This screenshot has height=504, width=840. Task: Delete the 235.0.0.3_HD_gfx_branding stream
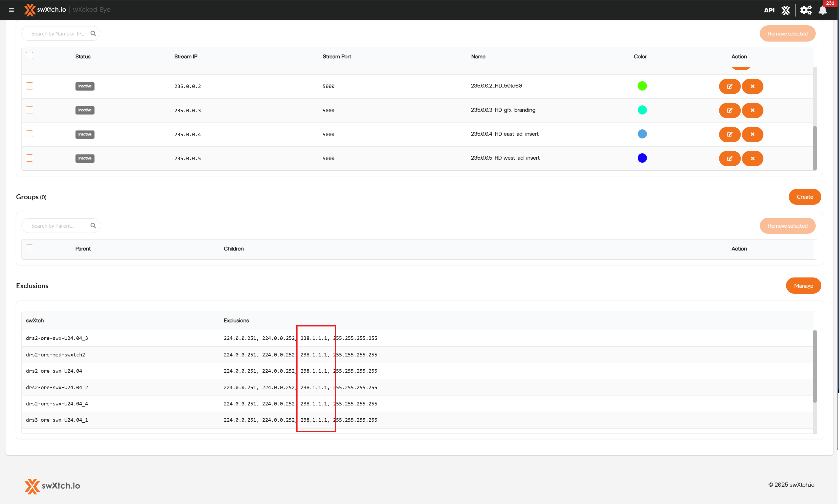point(752,110)
